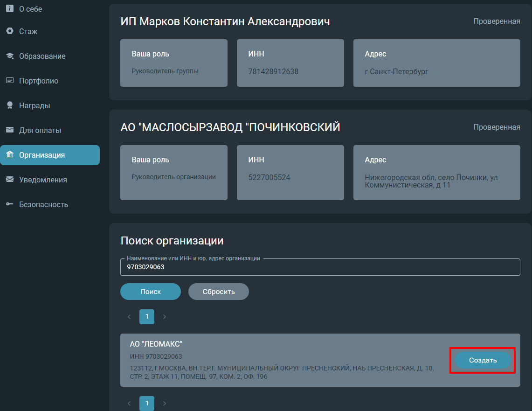Viewport: 532px width, 411px height.
Task: Click the ИП Марков Константин Александрович heading
Action: (225, 21)
